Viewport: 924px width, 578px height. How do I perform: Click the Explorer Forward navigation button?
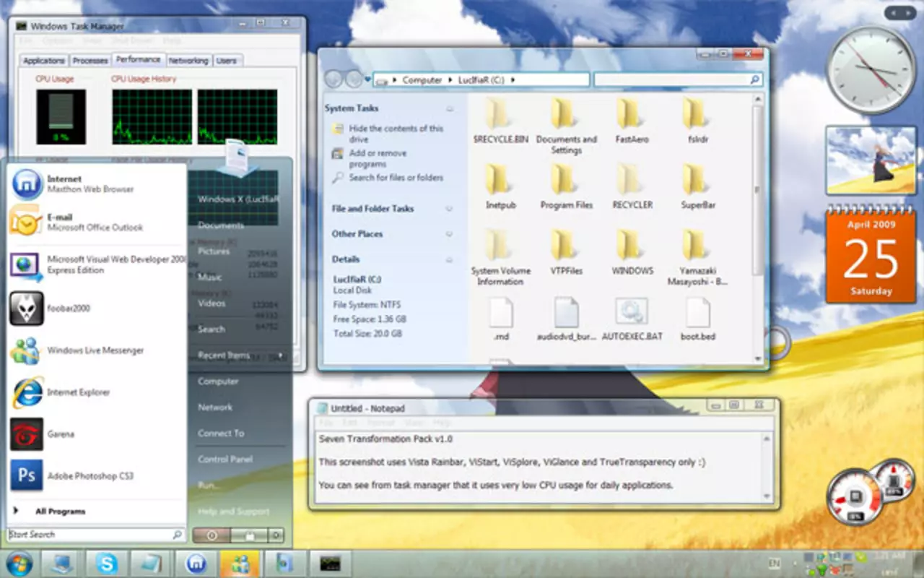354,79
